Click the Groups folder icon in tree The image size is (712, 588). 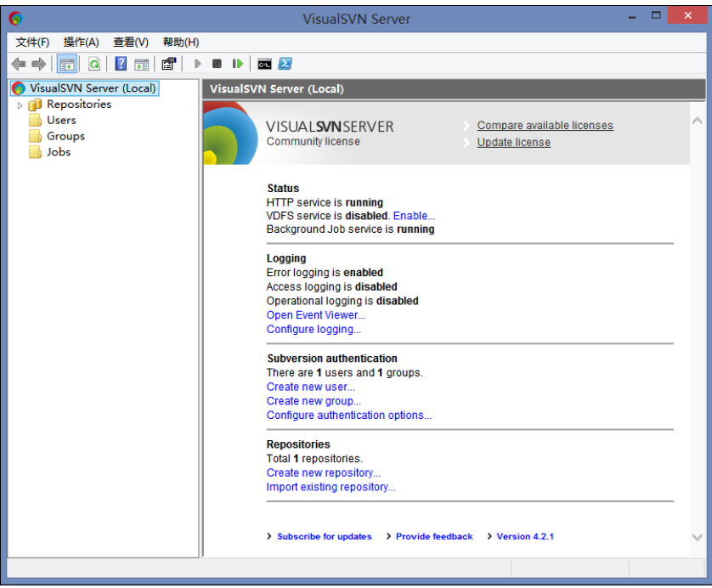(x=35, y=136)
